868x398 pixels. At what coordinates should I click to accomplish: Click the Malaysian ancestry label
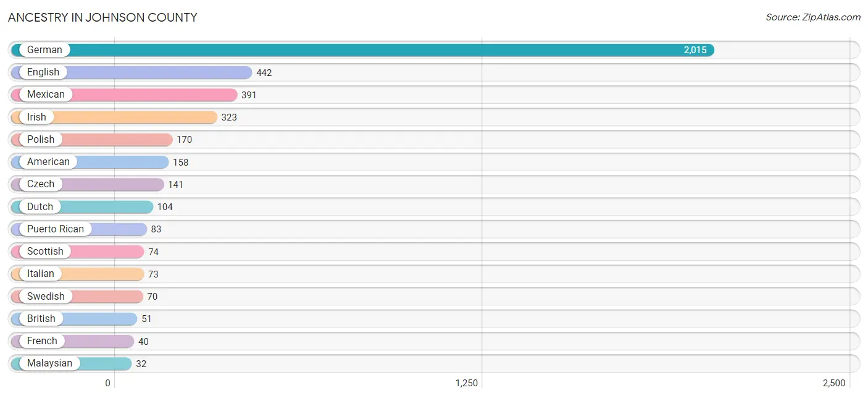(49, 363)
